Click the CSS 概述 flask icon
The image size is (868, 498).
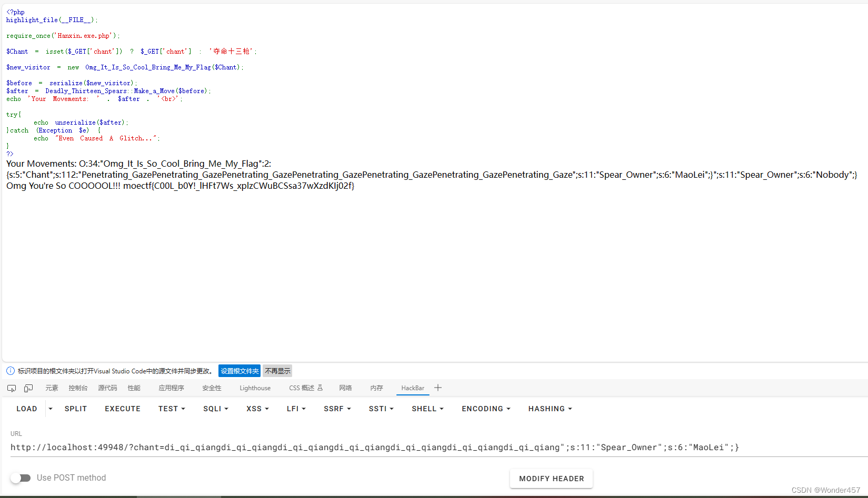click(320, 388)
